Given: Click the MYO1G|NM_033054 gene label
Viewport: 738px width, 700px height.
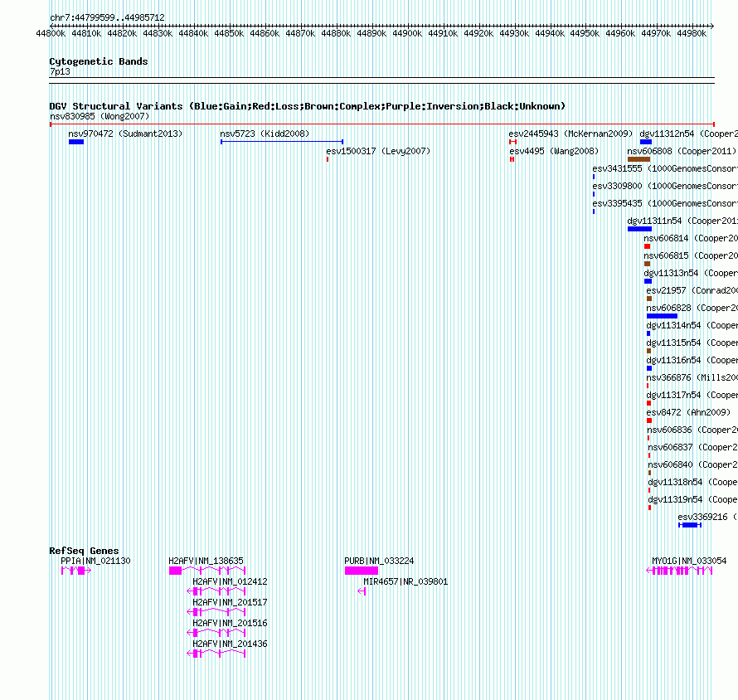Looking at the screenshot, I should click(x=689, y=561).
